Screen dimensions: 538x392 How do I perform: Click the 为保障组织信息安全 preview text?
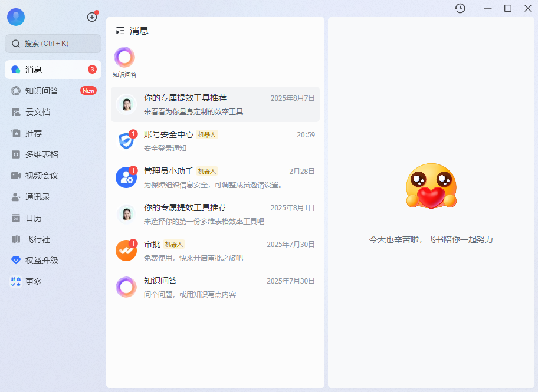(214, 185)
